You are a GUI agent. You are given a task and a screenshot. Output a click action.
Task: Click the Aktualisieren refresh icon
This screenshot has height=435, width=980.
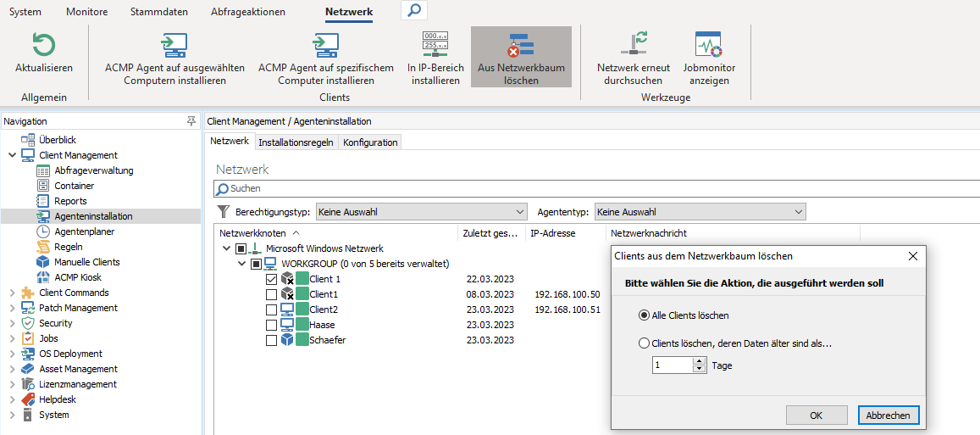(x=44, y=47)
